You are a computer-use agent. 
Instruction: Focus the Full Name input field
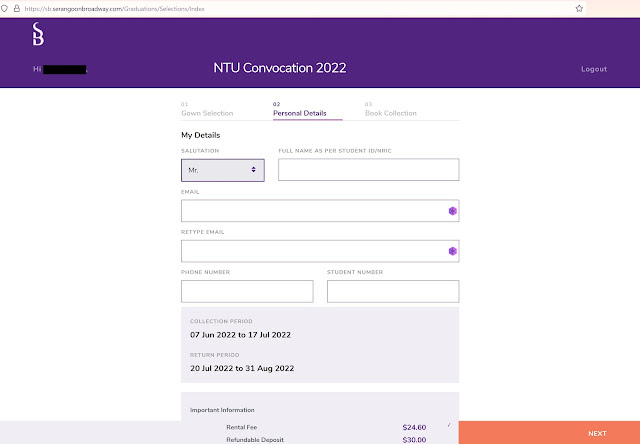coord(369,169)
